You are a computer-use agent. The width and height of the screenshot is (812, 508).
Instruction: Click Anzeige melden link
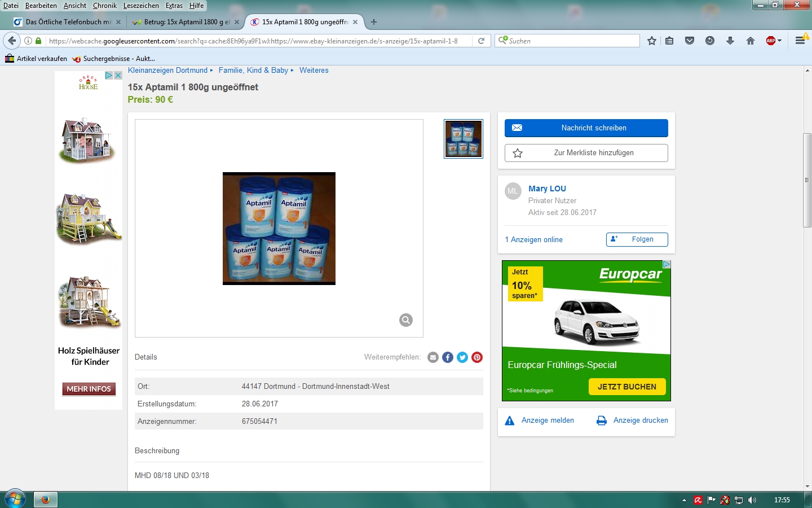[x=540, y=421]
